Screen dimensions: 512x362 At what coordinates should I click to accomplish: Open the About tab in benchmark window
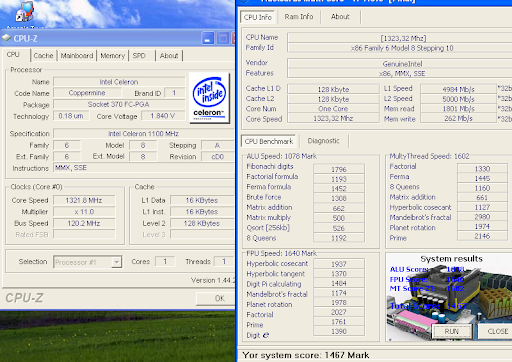(340, 17)
